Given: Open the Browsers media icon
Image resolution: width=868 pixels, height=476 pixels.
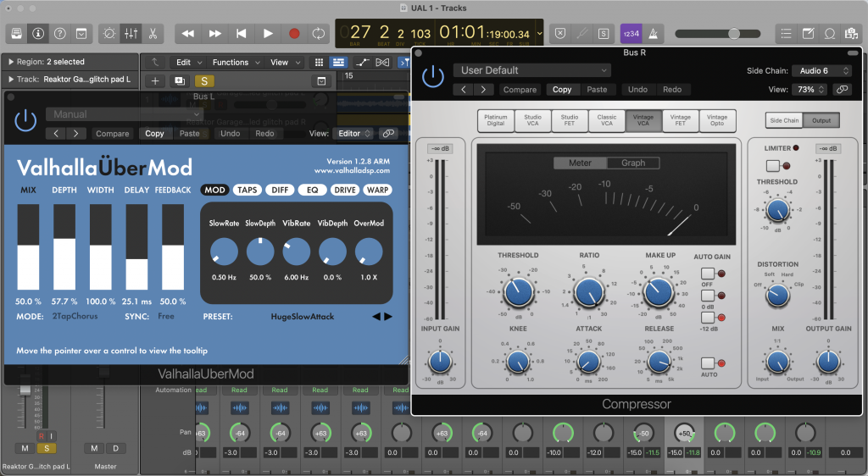Looking at the screenshot, I should 851,34.
